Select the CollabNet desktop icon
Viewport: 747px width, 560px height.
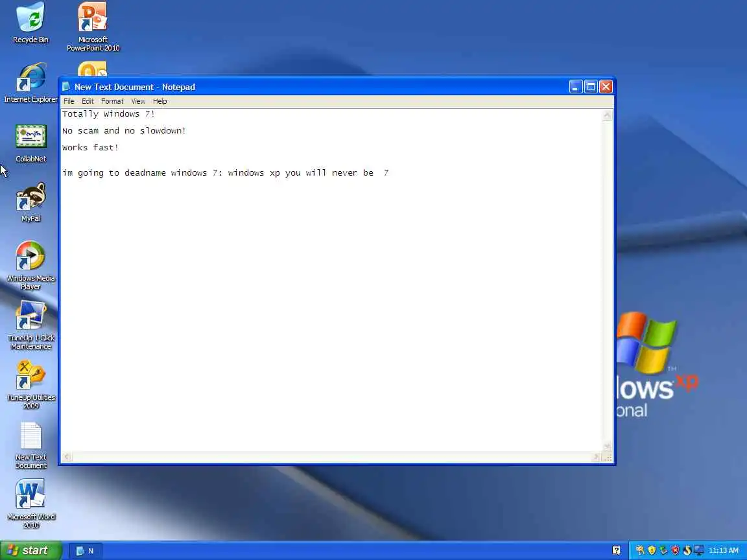point(30,143)
